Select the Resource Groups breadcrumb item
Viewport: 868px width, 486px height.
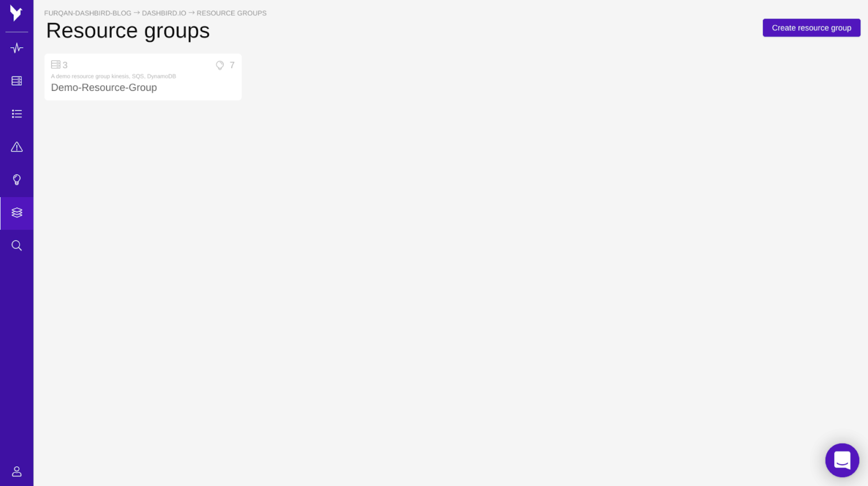pyautogui.click(x=231, y=13)
